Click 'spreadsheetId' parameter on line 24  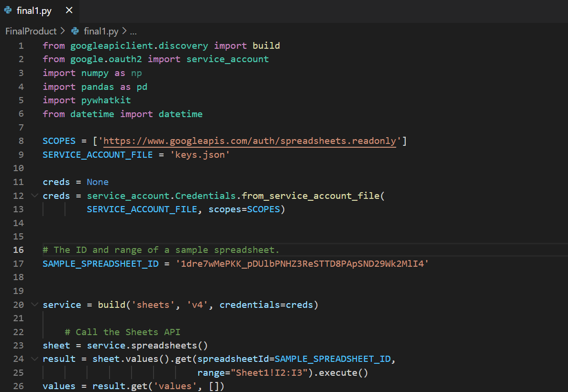(x=234, y=359)
